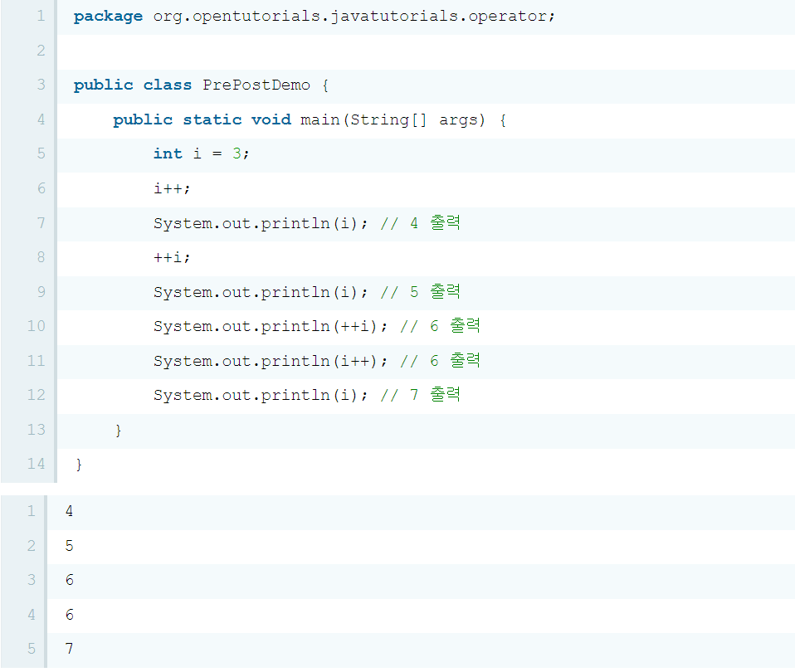Click code line number 2 in gutter
Image resolution: width=795 pixels, height=672 pixels.
tap(41, 51)
